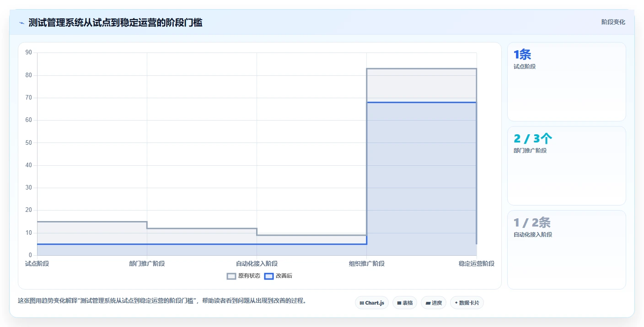Click the 数据卡片 pill button

click(x=467, y=303)
